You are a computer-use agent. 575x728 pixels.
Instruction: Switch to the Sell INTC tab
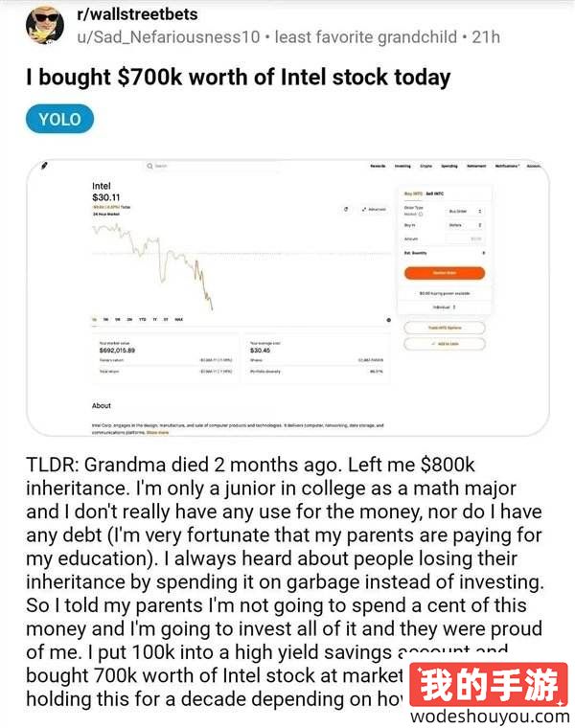[435, 193]
